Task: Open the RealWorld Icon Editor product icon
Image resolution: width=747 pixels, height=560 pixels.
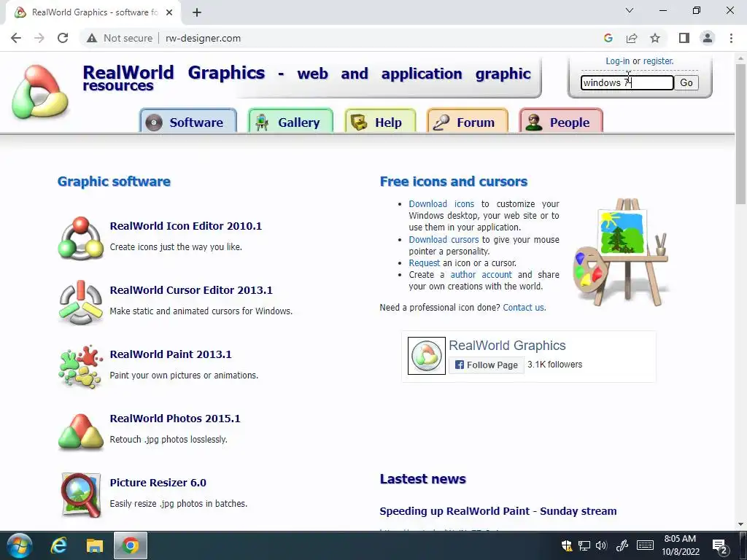Action: 80,238
